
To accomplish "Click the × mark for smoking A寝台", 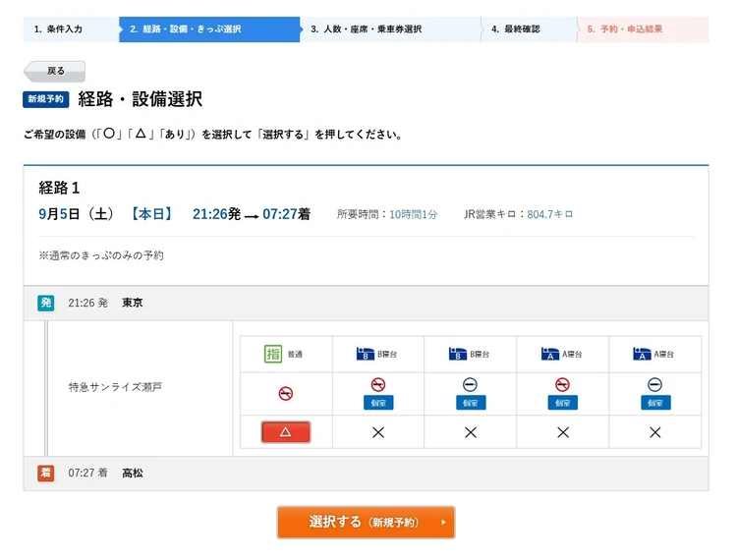I will [655, 432].
